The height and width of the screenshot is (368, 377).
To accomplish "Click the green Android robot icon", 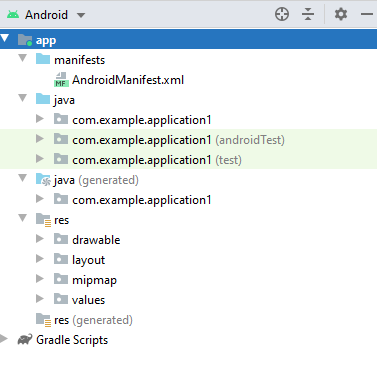I will [x=13, y=15].
